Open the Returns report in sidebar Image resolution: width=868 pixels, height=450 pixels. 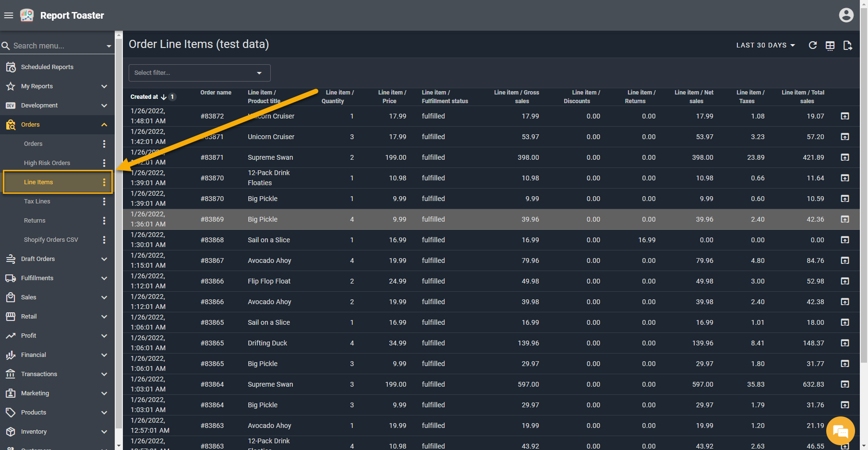[x=35, y=221]
